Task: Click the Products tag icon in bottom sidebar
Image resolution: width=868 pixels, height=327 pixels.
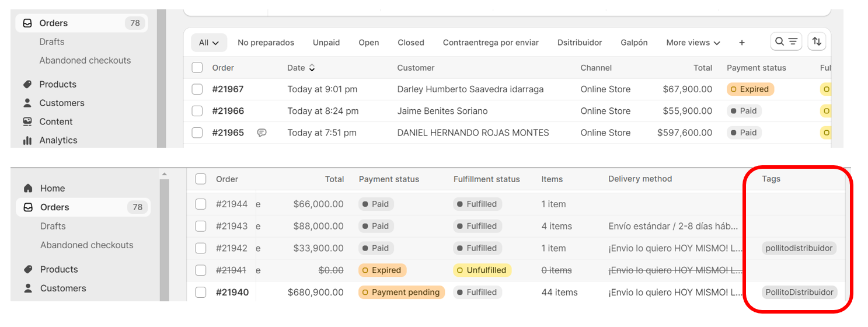Action: 28,269
